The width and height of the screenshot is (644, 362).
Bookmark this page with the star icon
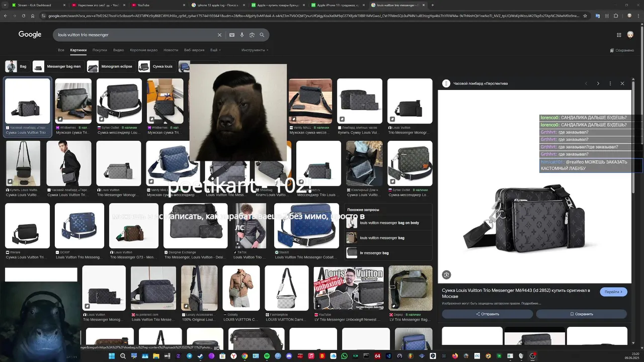585,16
